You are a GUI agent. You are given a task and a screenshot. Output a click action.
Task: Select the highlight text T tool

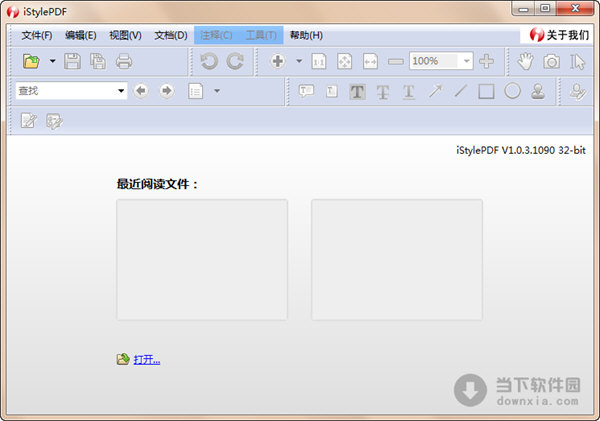pos(357,92)
